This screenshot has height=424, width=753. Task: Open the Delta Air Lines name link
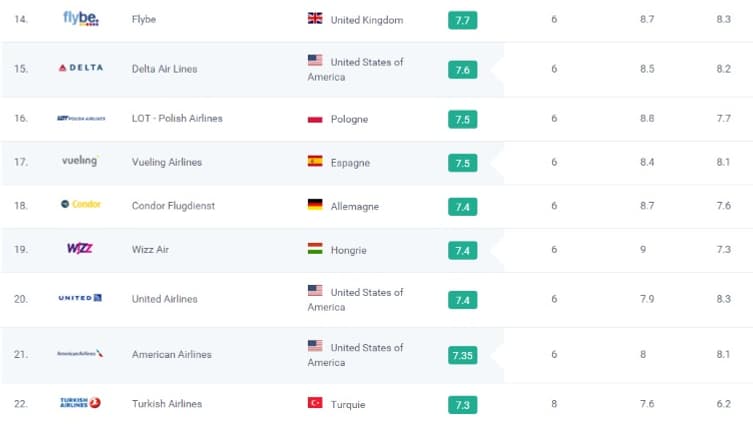click(x=164, y=69)
